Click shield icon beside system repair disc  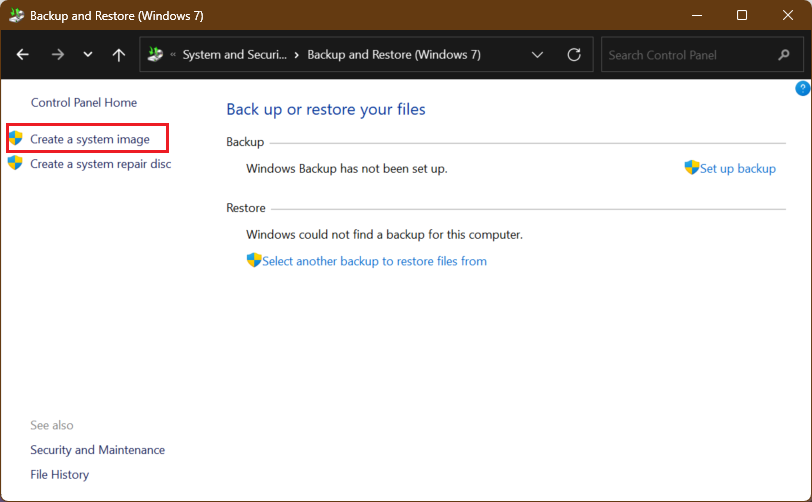pos(16,163)
